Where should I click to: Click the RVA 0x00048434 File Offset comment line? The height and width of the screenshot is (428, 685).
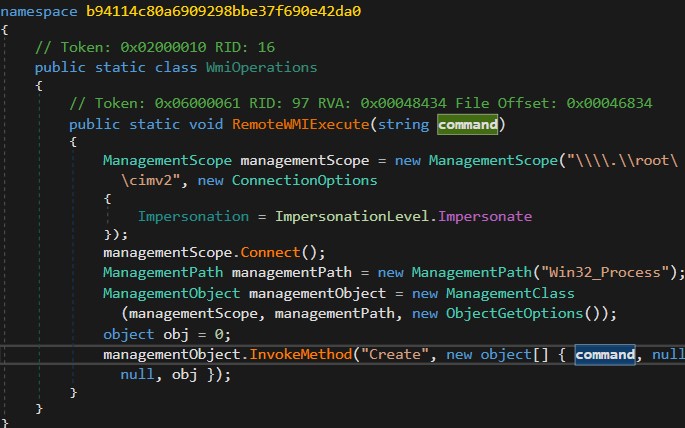tap(360, 103)
